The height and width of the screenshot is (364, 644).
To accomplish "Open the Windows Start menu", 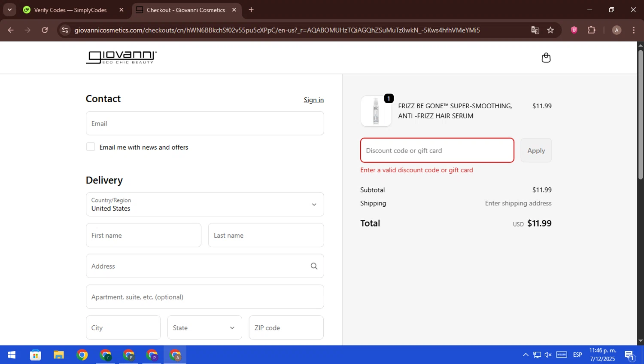I will (12, 355).
